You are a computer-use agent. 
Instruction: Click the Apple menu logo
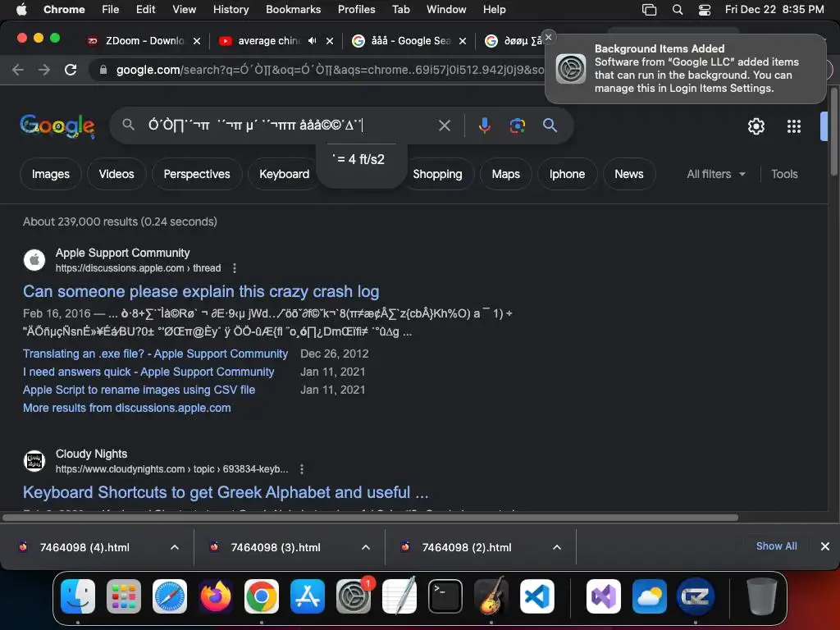coord(21,9)
